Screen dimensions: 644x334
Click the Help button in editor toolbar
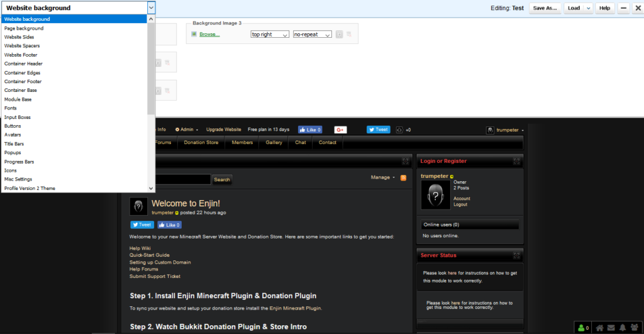point(604,8)
